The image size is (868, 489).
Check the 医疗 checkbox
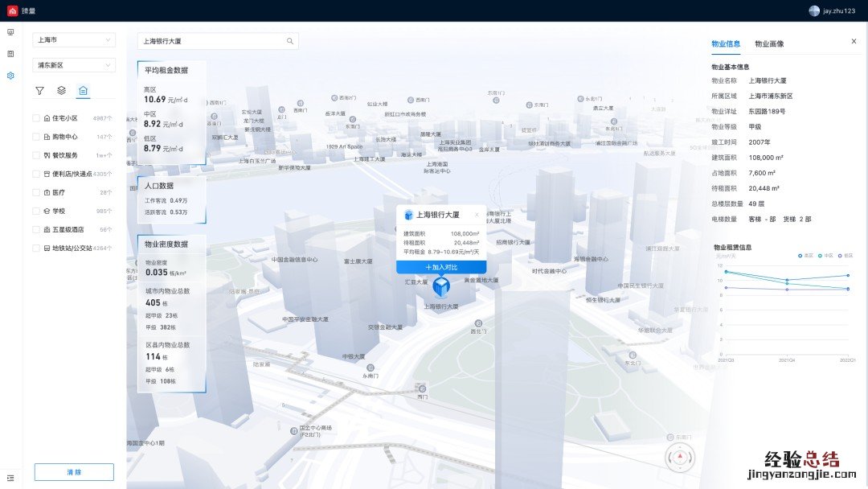(x=36, y=192)
